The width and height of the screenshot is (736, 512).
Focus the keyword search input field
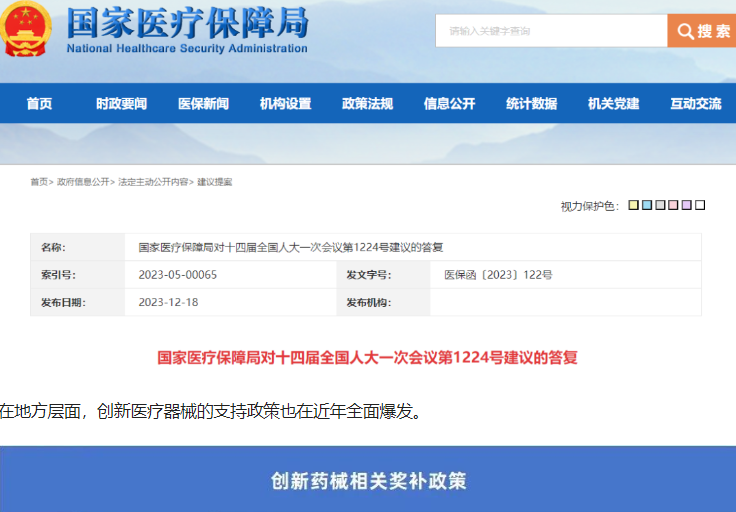coord(551,31)
